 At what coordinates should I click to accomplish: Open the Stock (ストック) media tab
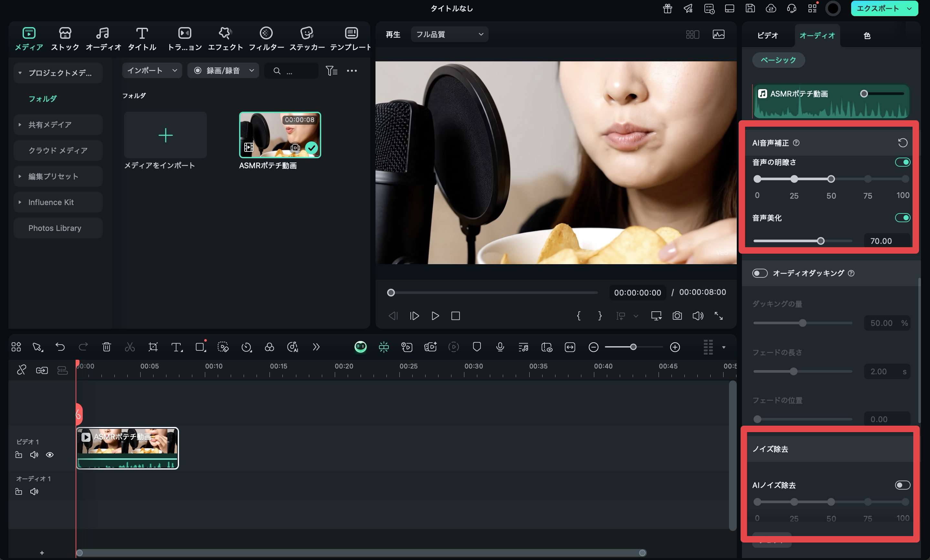tap(65, 38)
